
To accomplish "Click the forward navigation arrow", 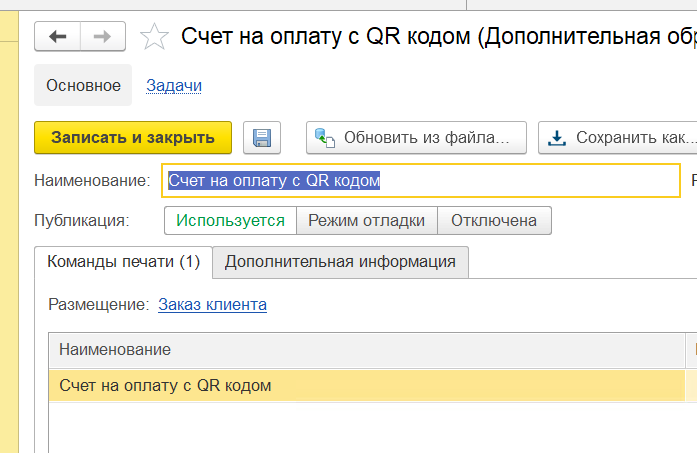I will tap(101, 37).
